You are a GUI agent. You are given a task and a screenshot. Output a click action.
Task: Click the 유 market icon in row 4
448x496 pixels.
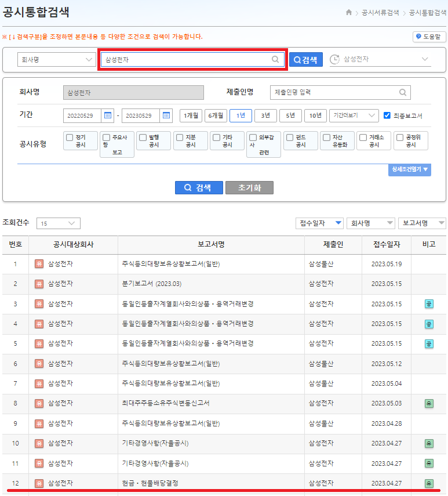coord(39,324)
